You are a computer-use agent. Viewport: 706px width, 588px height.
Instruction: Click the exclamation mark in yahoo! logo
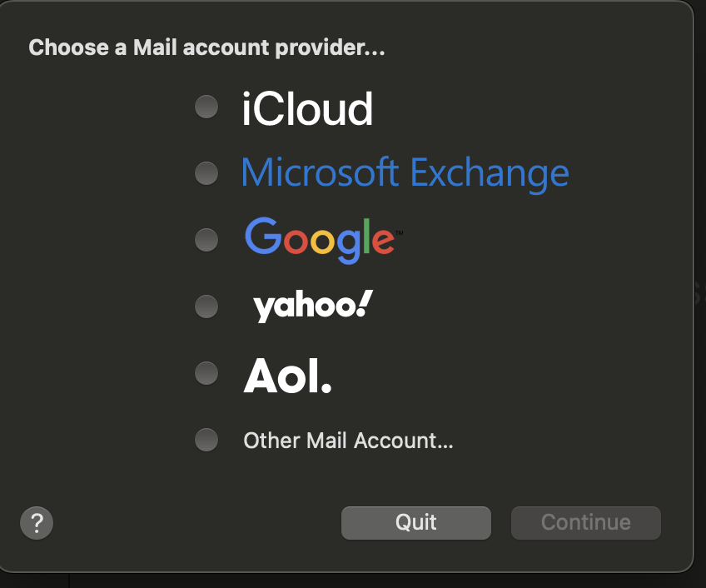tap(365, 304)
